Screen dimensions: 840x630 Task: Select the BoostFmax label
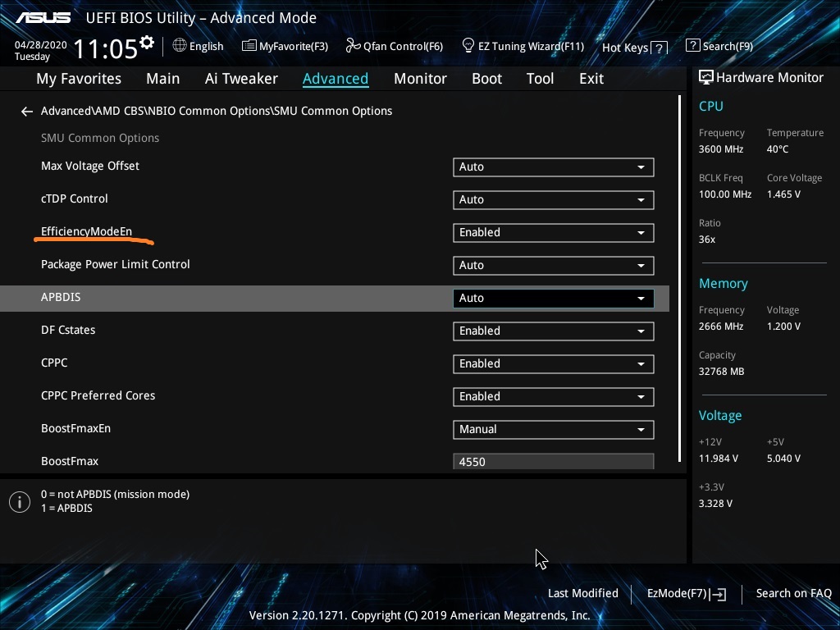[70, 461]
